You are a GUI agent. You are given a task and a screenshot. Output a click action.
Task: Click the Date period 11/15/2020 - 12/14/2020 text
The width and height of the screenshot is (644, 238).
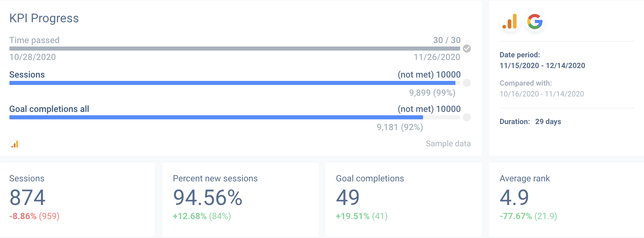coord(542,65)
